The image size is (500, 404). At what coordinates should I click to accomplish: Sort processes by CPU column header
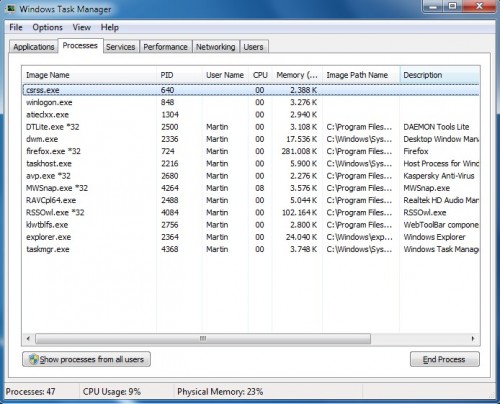coord(260,75)
